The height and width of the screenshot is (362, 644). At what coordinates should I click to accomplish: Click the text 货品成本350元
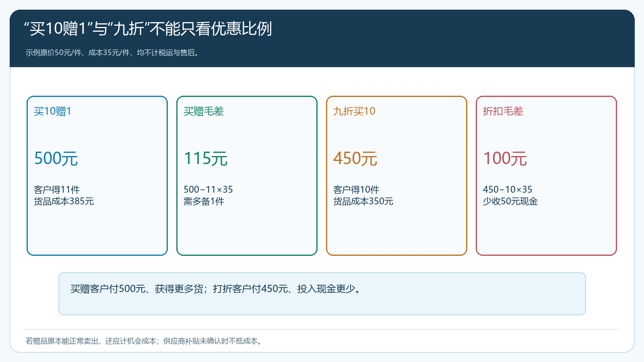pos(363,201)
